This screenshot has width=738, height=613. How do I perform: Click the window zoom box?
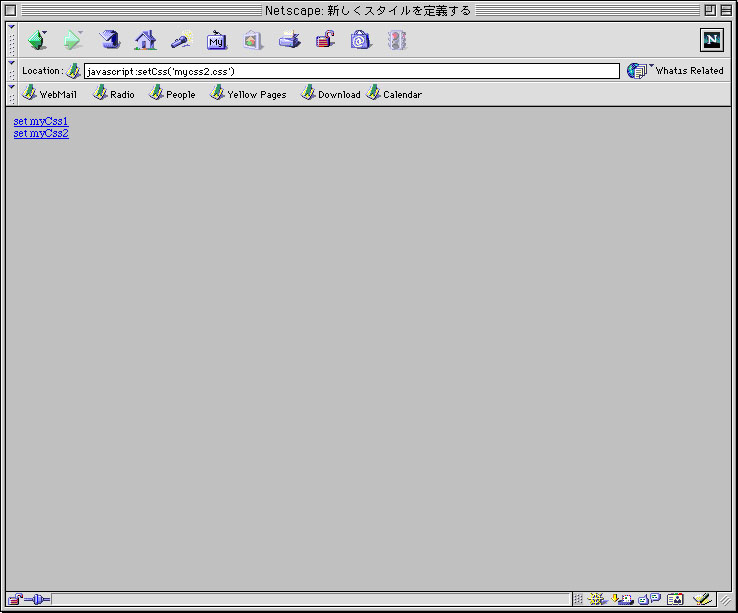pos(710,10)
